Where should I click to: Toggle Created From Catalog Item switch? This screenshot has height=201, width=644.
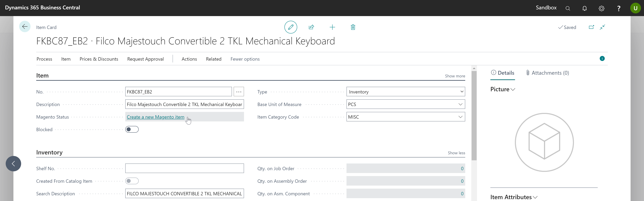[132, 181]
